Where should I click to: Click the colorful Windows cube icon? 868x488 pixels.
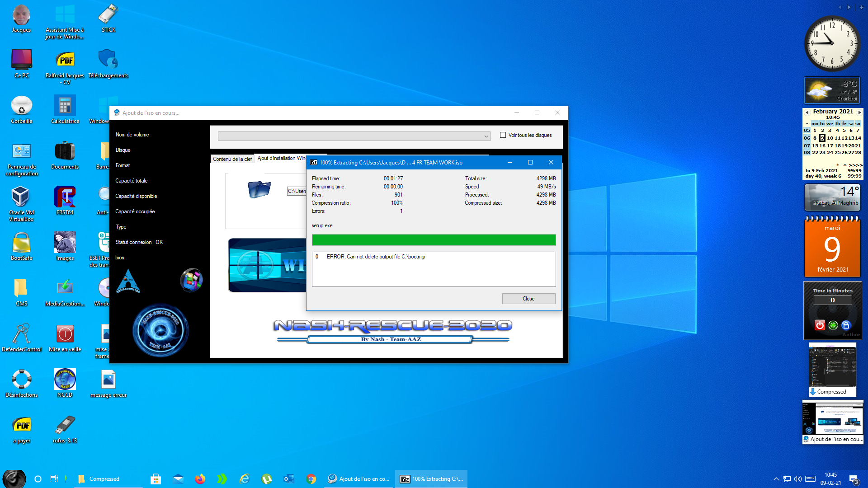coord(191,280)
